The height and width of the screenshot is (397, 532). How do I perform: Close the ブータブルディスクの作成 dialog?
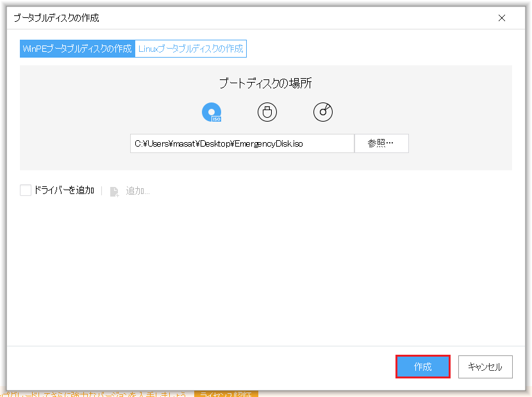tap(502, 18)
